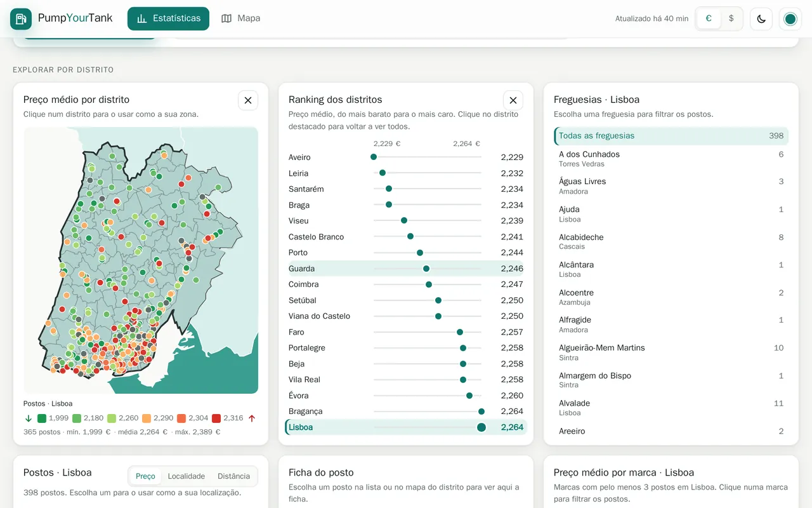Choose the Alcântara freguesia
Screen dimensions: 812x508
point(671,269)
